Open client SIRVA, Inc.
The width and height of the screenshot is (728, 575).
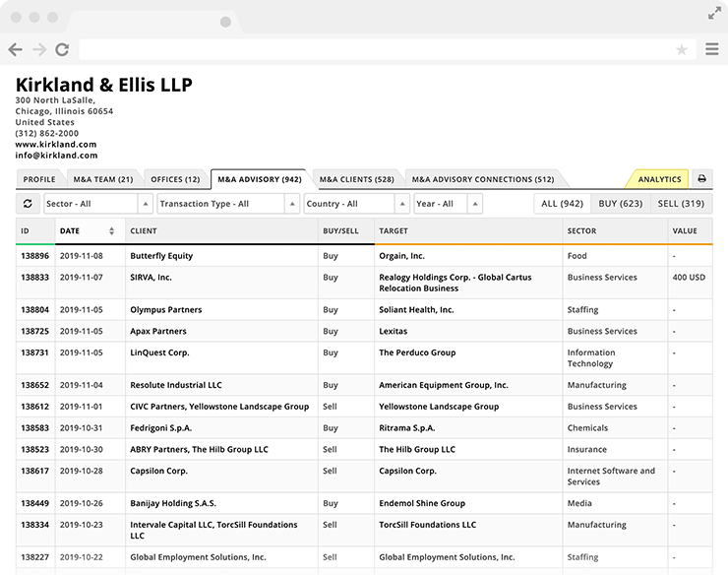[151, 278]
